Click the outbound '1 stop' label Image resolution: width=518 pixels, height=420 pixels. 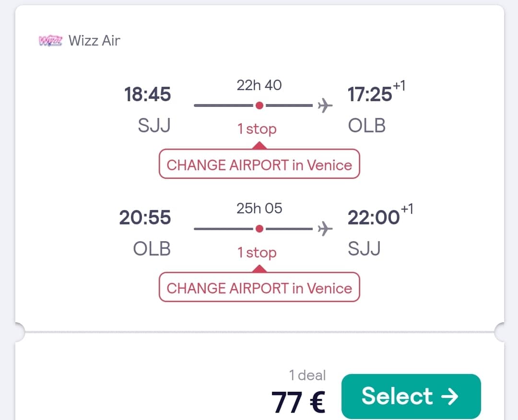(x=257, y=129)
